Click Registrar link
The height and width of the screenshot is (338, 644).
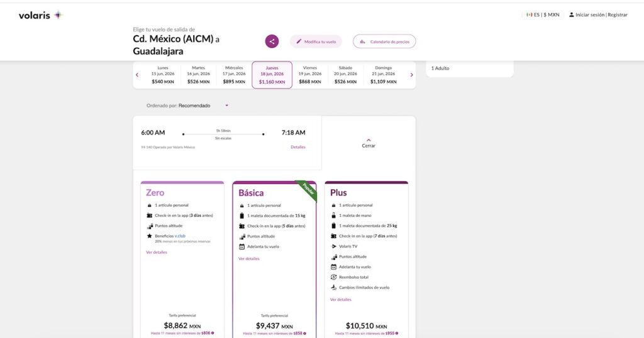(618, 15)
